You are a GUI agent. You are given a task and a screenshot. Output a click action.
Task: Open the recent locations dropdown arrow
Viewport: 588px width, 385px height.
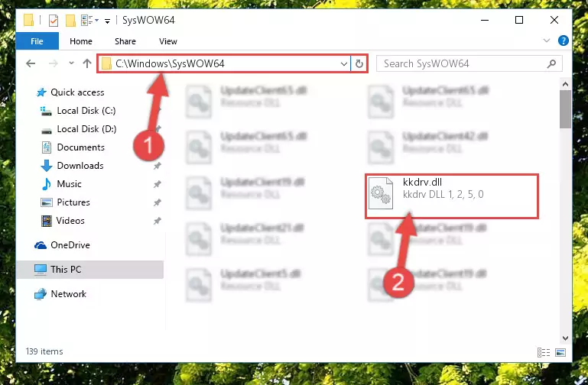pyautogui.click(x=71, y=63)
